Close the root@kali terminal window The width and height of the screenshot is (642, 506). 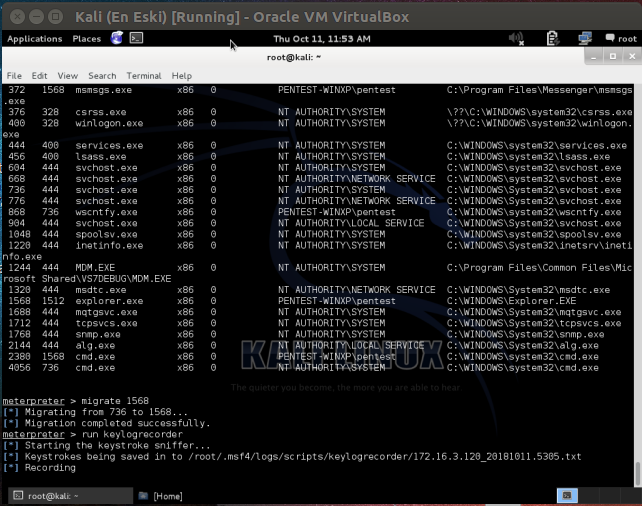click(x=632, y=56)
